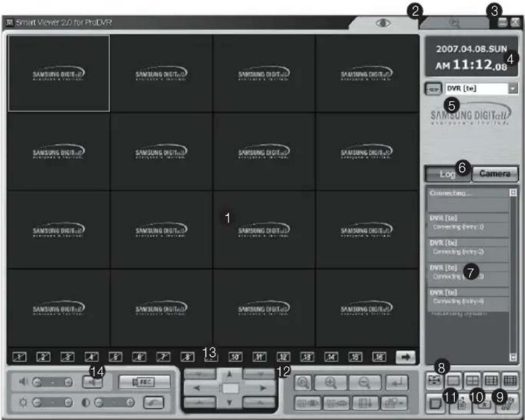The image size is (525, 420).
Task: Toggle channel 12 button
Action: [x=283, y=357]
